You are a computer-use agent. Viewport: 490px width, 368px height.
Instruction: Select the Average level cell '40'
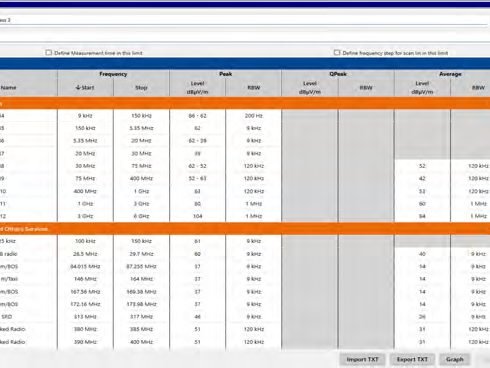pos(422,254)
